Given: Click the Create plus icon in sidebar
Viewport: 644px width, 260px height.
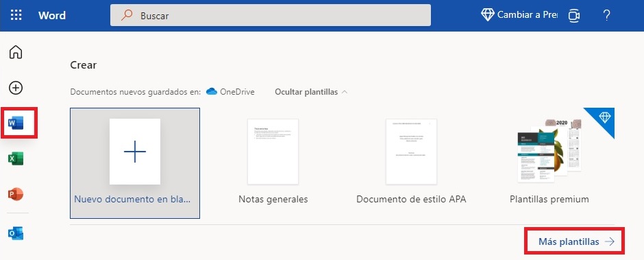Looking at the screenshot, I should (16, 88).
